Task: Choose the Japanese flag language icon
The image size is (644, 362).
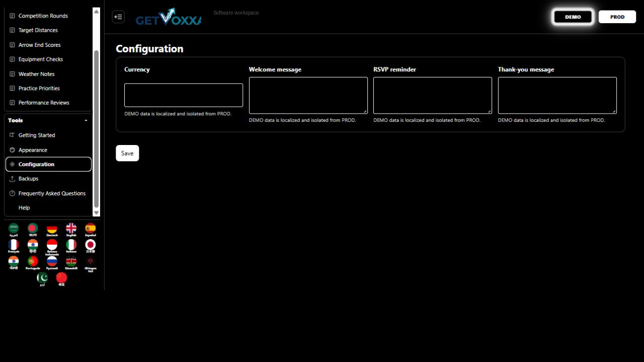Action: click(91, 246)
